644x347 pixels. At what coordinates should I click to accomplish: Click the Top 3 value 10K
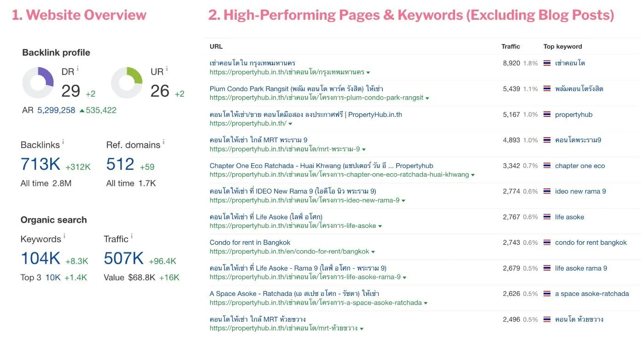point(53,278)
